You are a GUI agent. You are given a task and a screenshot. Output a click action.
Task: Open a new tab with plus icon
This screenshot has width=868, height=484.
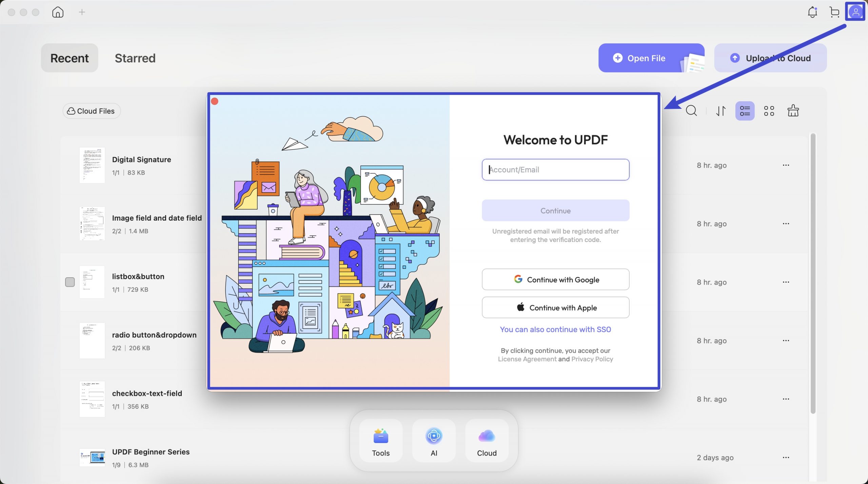[x=82, y=12]
